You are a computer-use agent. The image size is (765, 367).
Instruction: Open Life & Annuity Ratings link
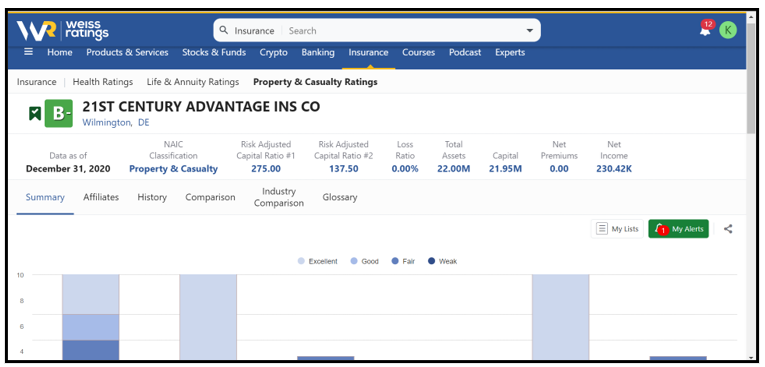coord(193,82)
